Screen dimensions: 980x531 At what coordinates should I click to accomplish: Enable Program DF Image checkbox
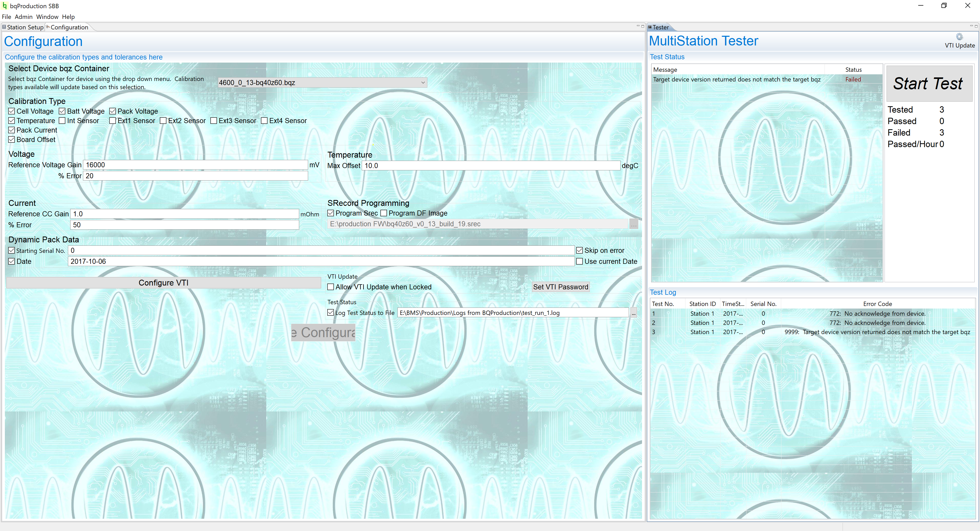tap(384, 213)
